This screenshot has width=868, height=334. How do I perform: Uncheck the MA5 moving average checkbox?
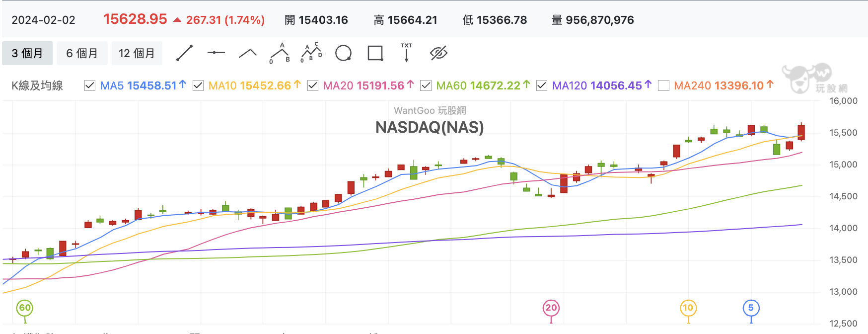[x=90, y=85]
